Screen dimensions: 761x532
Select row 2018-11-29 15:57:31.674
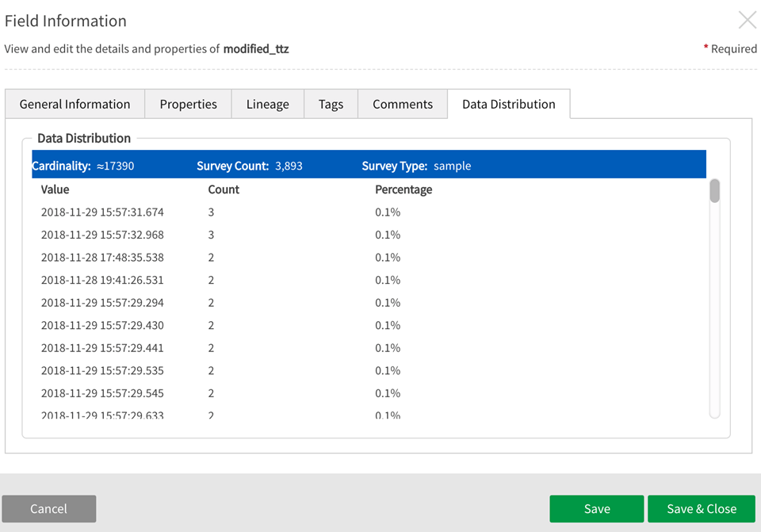(102, 212)
